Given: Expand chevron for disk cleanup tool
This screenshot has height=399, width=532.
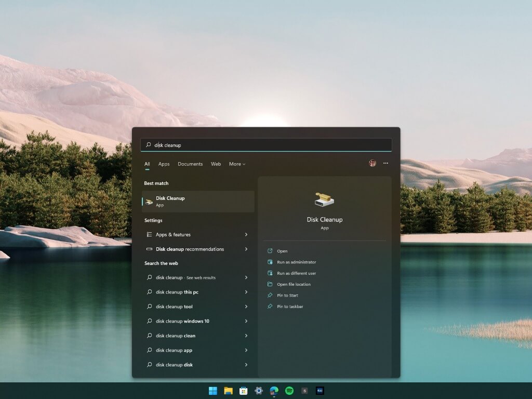Looking at the screenshot, I should click(x=246, y=307).
